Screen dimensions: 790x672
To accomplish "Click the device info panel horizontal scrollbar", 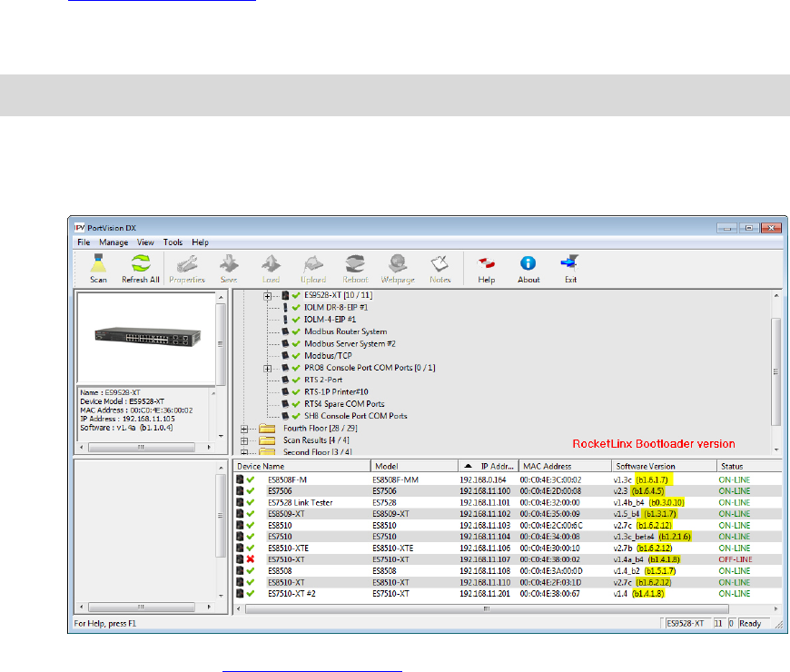I will click(x=142, y=448).
